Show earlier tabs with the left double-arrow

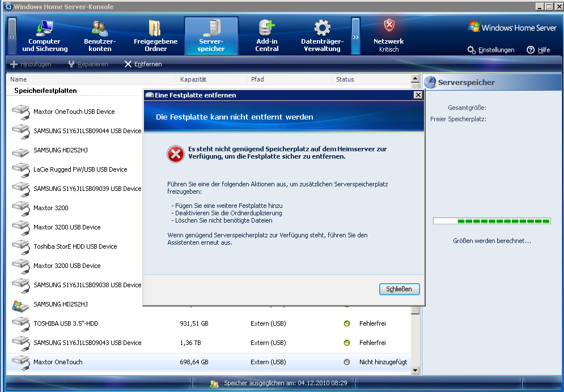12,36
